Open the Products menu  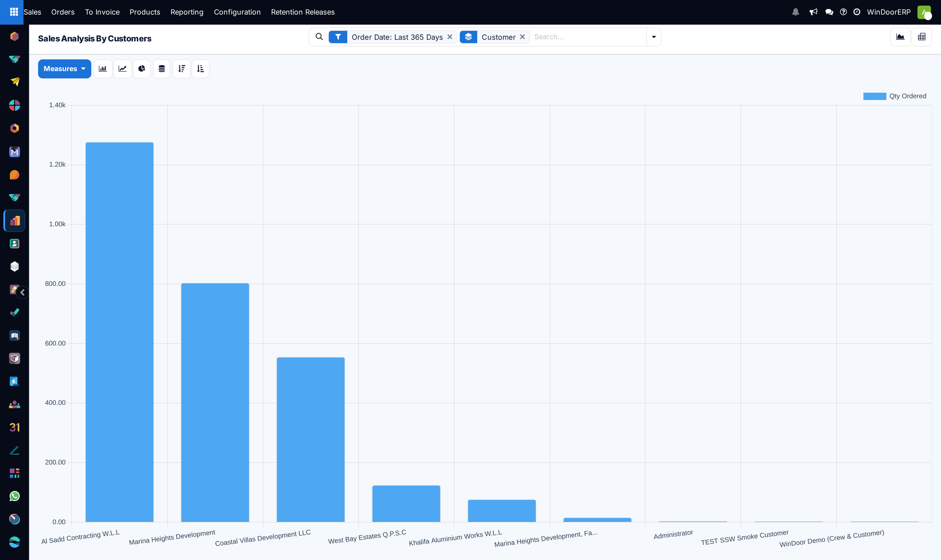pos(145,12)
